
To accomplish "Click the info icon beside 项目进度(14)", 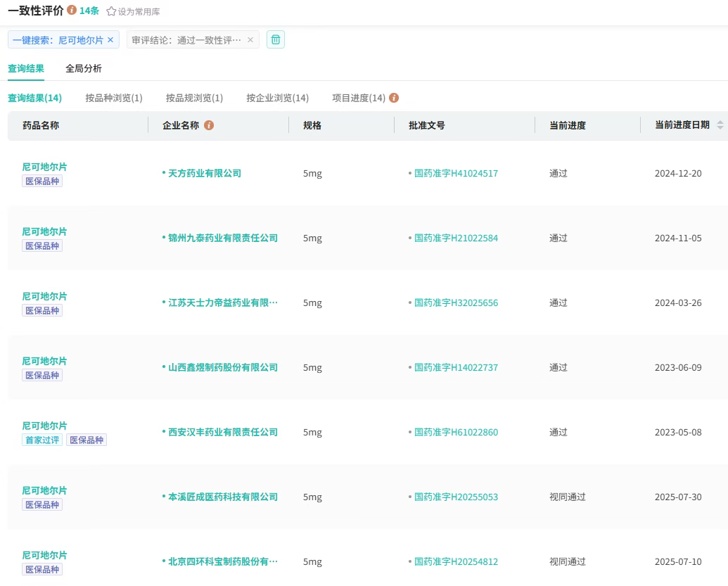I will [394, 98].
